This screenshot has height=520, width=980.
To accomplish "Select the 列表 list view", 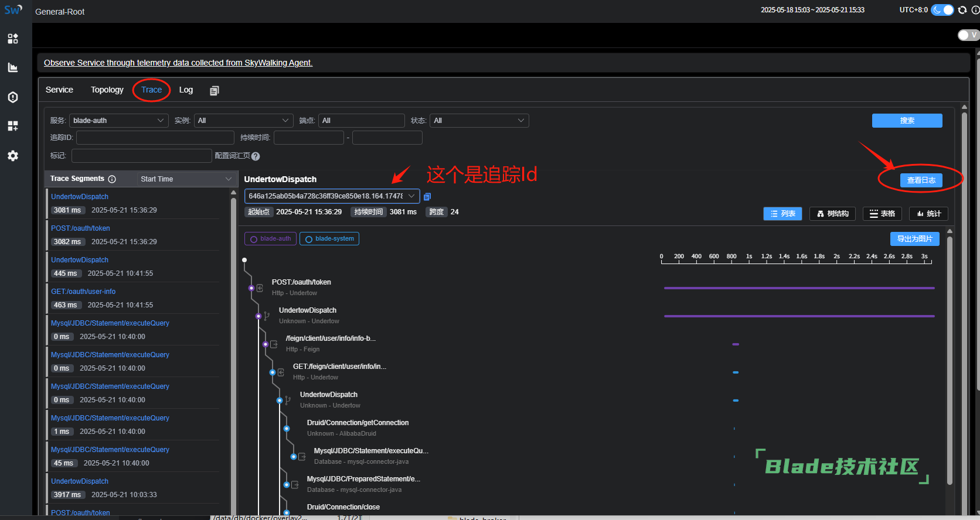I will [782, 214].
